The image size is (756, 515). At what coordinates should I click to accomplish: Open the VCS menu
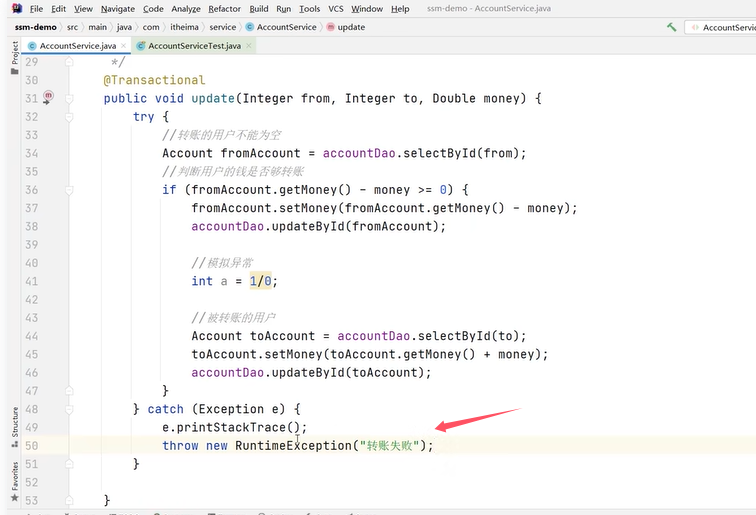[336, 9]
